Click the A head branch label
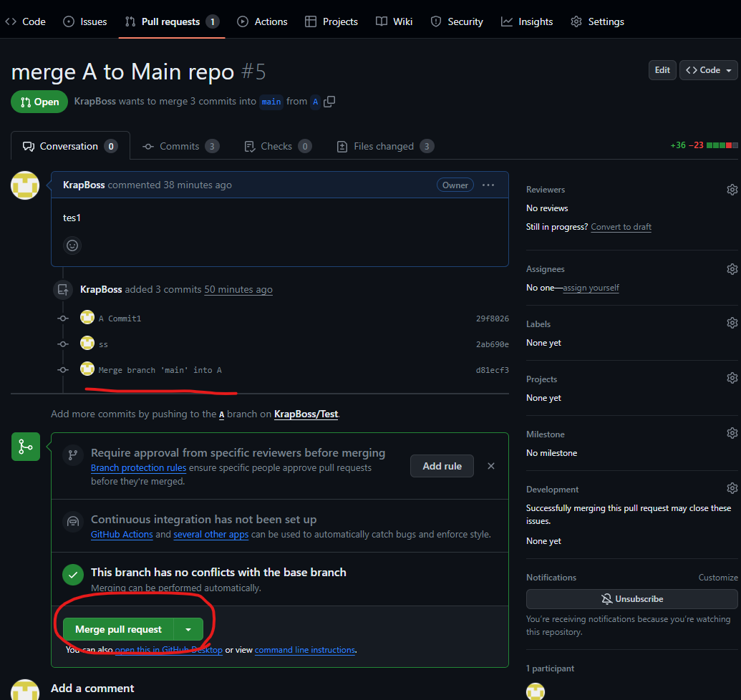This screenshot has width=741, height=700. click(315, 102)
